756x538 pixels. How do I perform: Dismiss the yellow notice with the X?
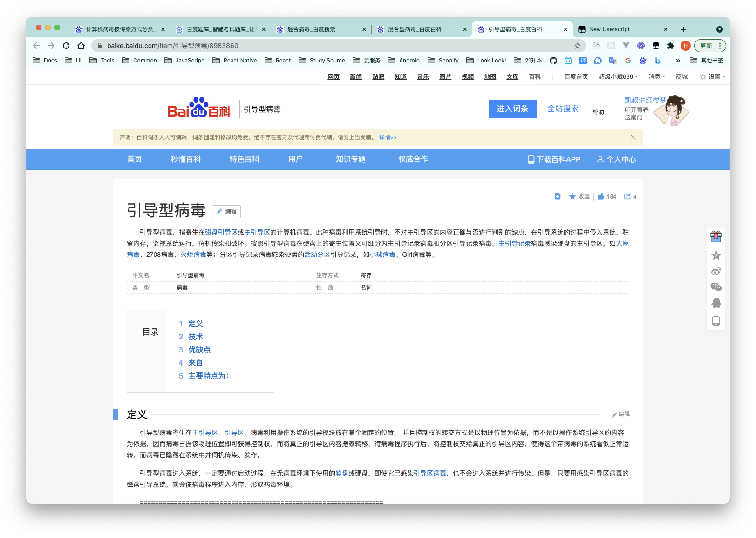633,137
